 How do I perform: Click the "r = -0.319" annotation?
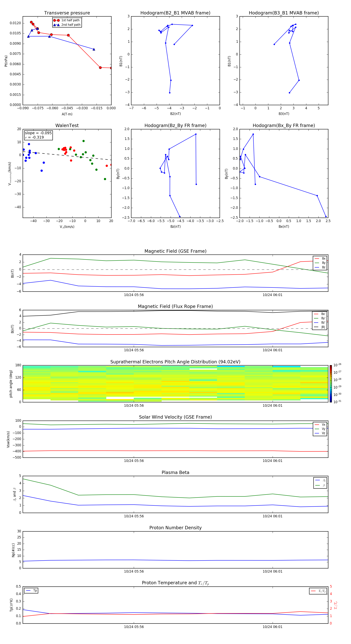pyautogui.click(x=35, y=137)
